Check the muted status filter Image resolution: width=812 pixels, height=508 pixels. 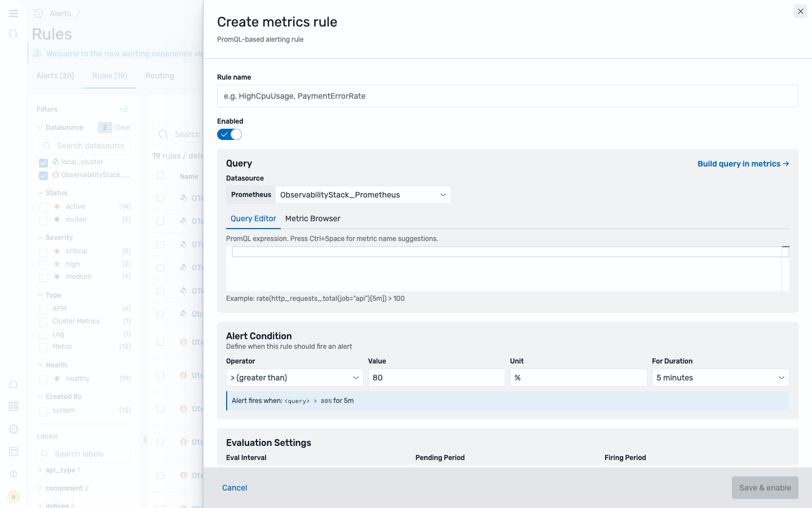coord(43,220)
